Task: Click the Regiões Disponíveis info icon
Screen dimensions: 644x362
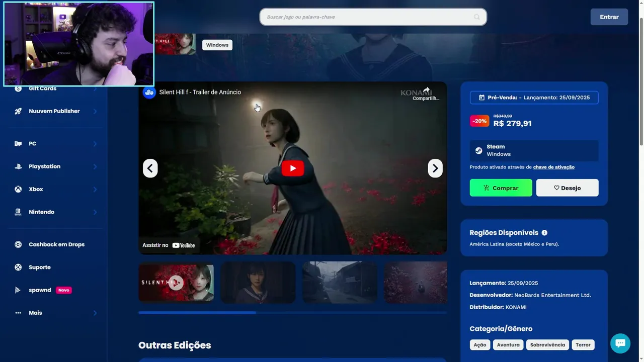Action: [x=544, y=233]
